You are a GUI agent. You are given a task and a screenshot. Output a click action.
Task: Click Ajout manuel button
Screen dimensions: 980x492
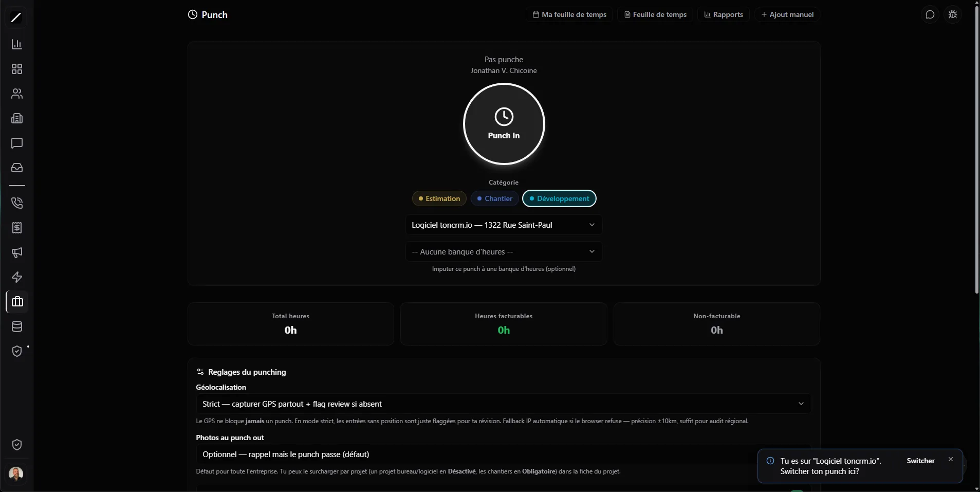point(787,14)
